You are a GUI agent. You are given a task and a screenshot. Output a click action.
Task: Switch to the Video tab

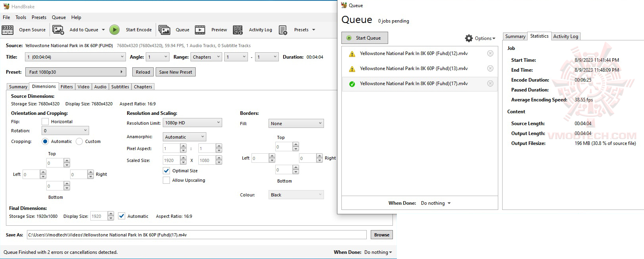click(84, 87)
